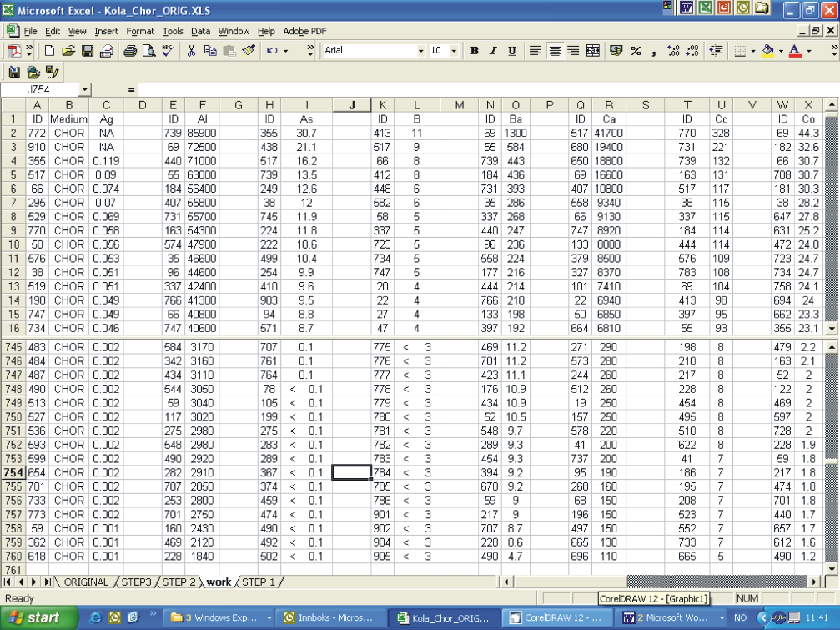Viewport: 840px width, 630px height.
Task: Expand the Name Box dropdown arrow
Action: [84, 89]
